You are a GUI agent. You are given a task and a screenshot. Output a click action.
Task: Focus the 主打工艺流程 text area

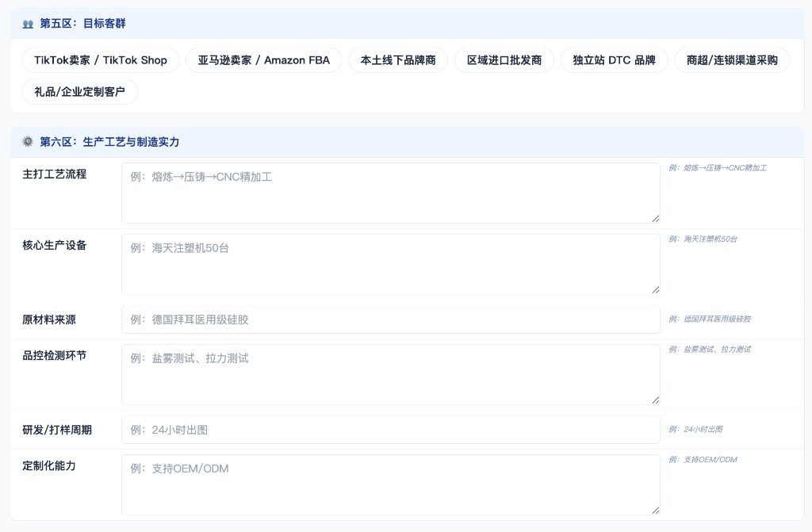pyautogui.click(x=390, y=193)
